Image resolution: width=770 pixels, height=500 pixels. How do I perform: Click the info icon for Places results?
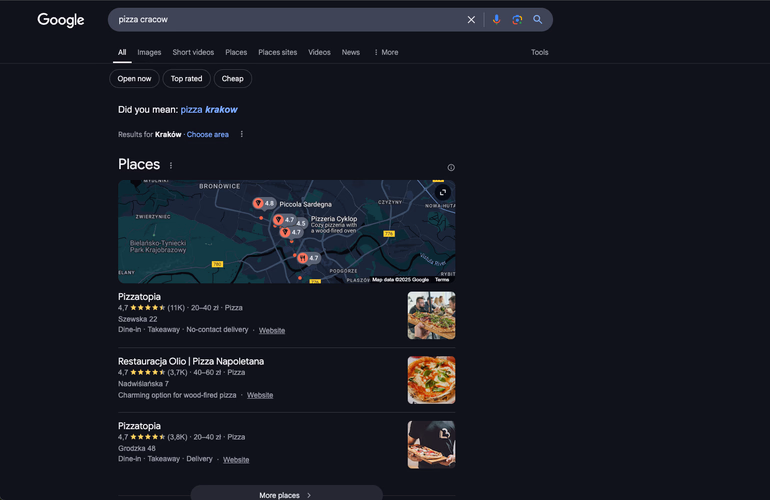(x=451, y=167)
